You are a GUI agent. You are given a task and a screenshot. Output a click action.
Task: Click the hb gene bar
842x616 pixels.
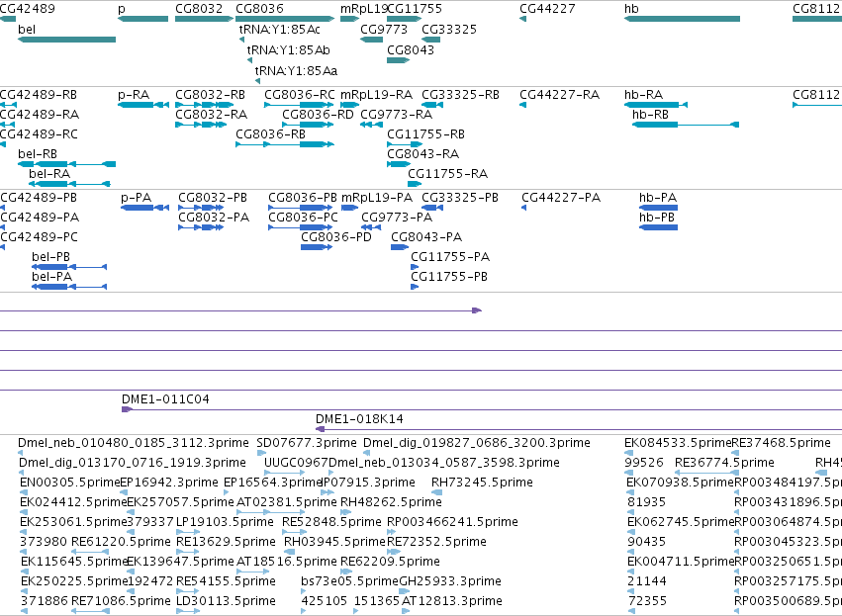click(x=682, y=19)
